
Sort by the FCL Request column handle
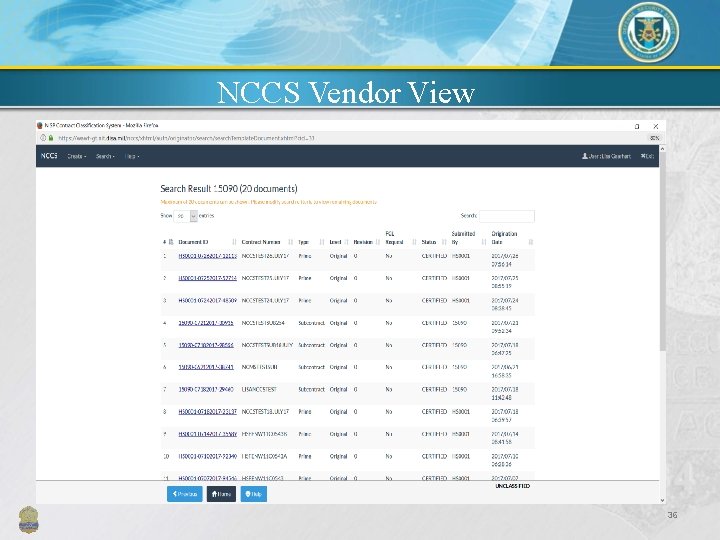pyautogui.click(x=414, y=242)
